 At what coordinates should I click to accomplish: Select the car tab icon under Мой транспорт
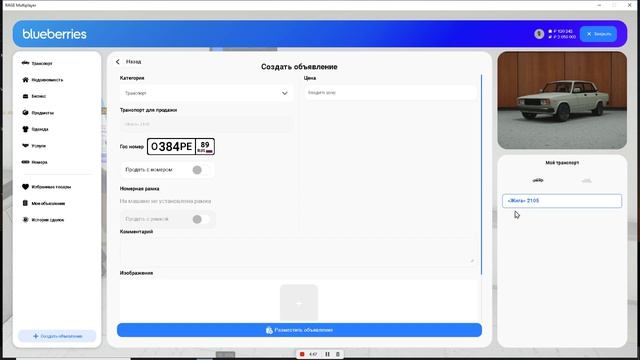[x=538, y=180]
